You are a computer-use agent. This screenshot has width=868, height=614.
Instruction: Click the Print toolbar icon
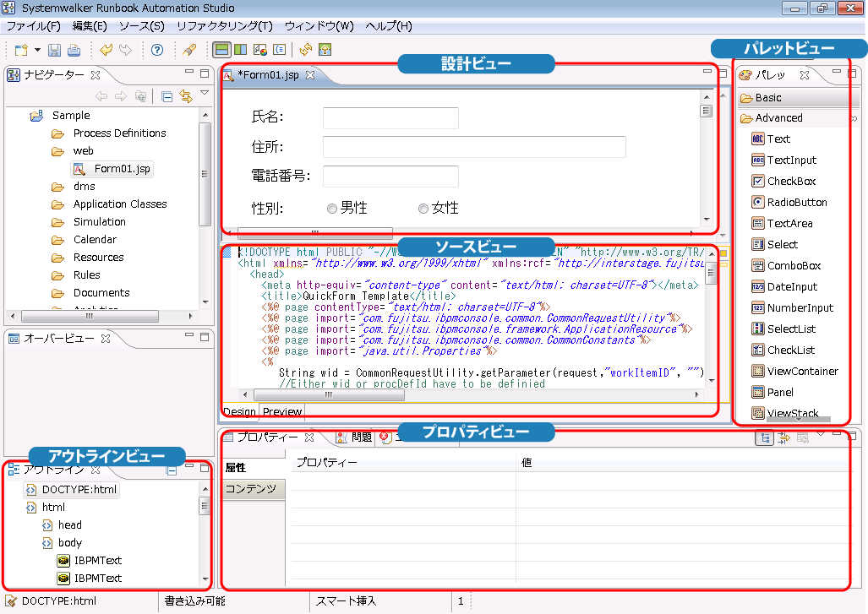[x=74, y=51]
